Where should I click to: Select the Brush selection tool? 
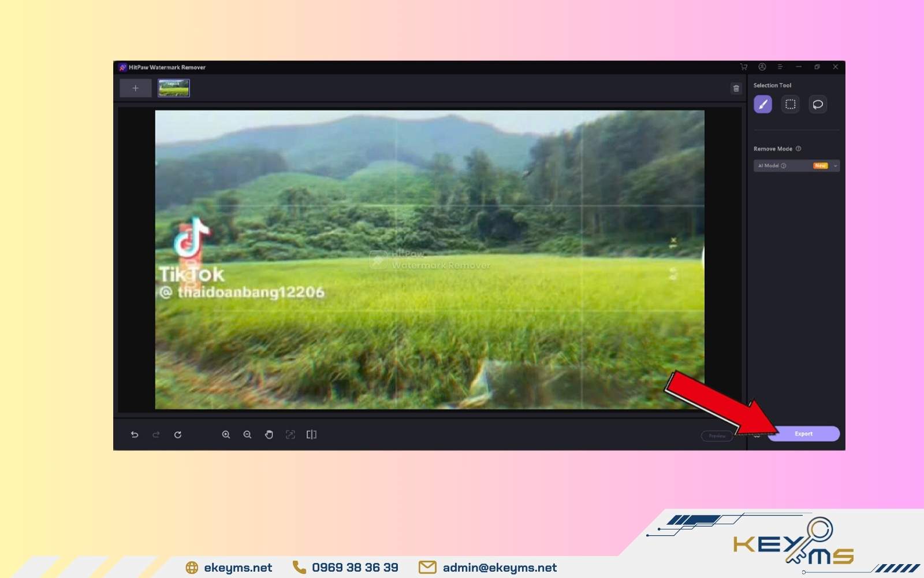coord(762,105)
